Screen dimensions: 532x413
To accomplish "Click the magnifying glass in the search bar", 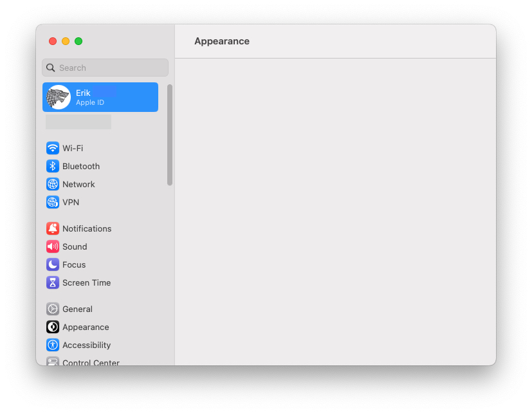I will coord(50,68).
